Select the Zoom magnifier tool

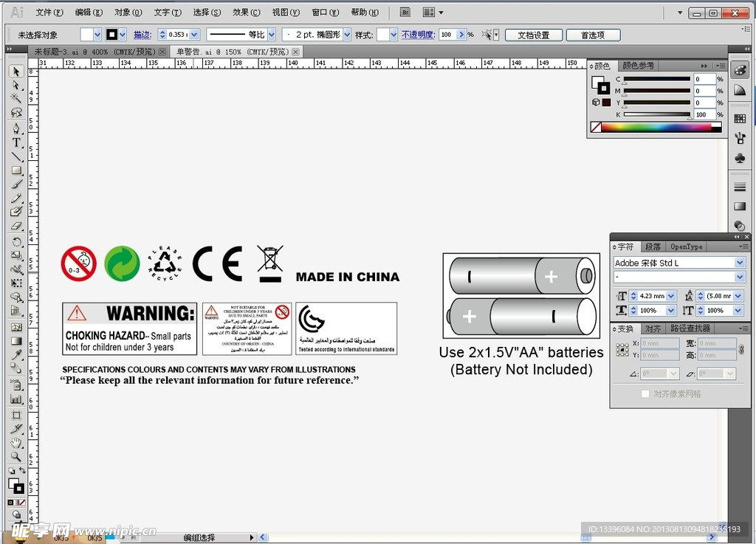pyautogui.click(x=16, y=456)
